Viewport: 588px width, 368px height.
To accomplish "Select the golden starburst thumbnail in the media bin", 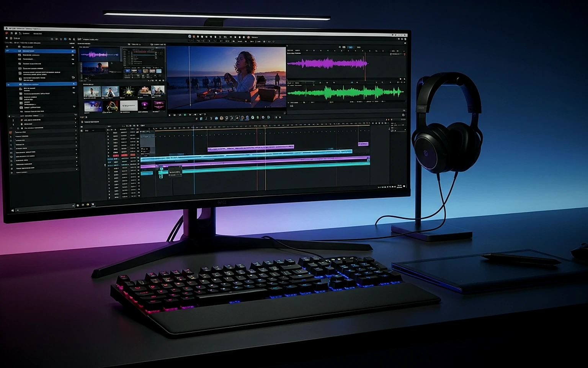I will coord(129,91).
